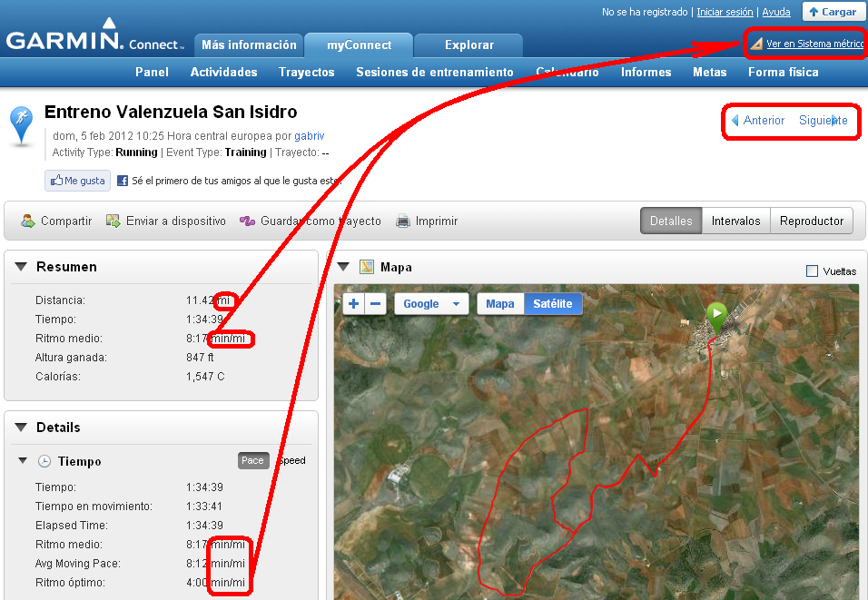Zoom out on the map with minus
Viewport: 868px width, 600px height.
tap(376, 304)
